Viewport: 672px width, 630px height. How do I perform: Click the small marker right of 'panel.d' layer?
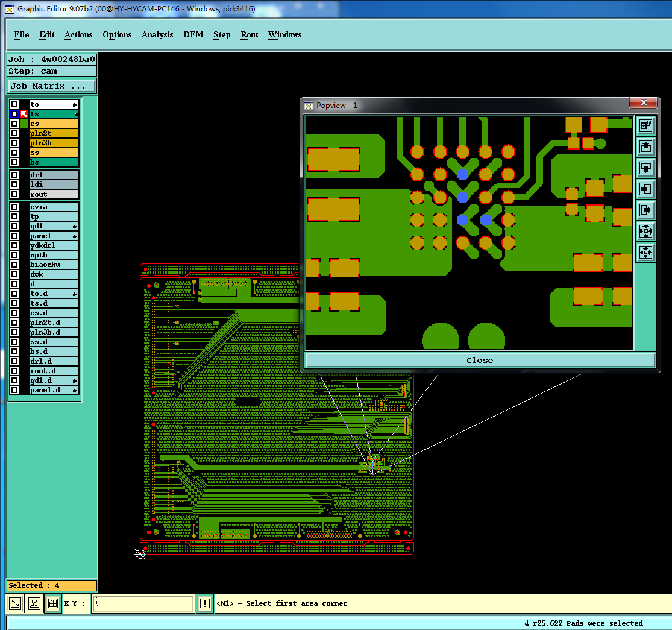[x=75, y=391]
